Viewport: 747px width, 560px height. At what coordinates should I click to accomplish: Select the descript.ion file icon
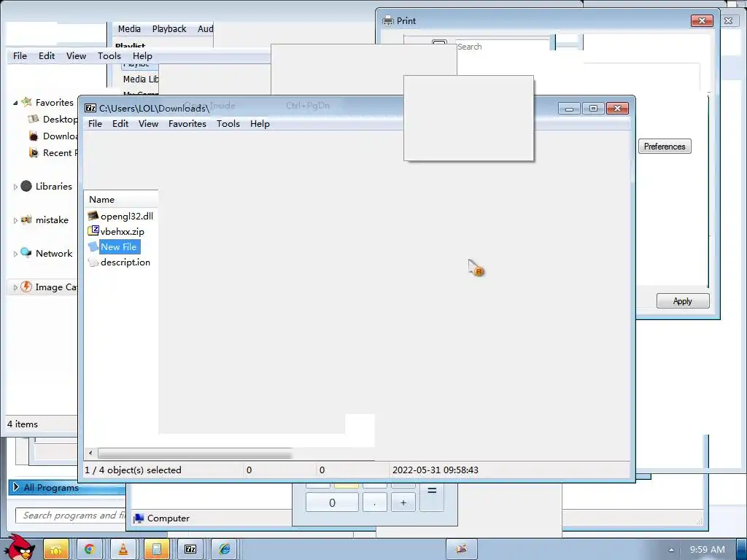point(93,262)
